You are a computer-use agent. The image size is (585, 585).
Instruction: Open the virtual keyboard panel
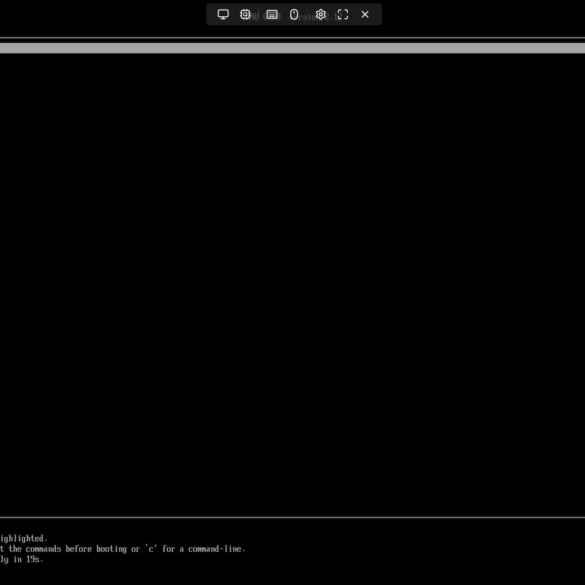click(272, 15)
